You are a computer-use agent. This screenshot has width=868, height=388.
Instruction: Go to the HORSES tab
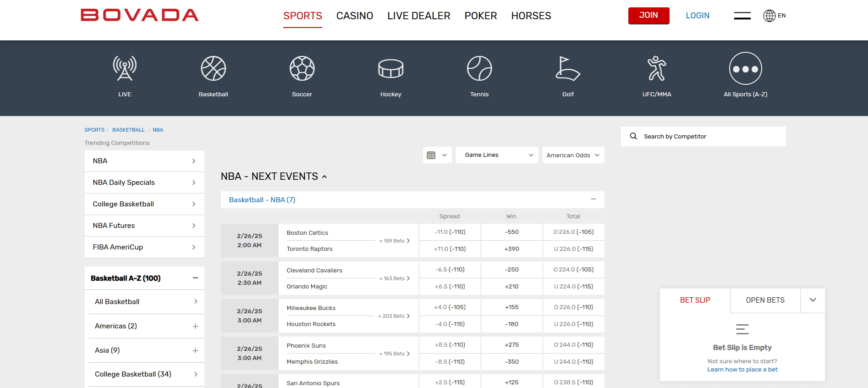(531, 16)
